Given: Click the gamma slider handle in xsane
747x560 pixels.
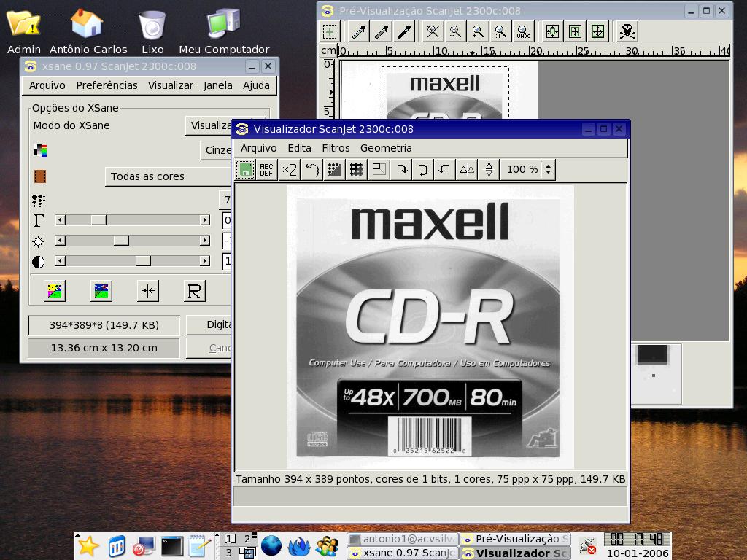Looking at the screenshot, I should (x=98, y=220).
